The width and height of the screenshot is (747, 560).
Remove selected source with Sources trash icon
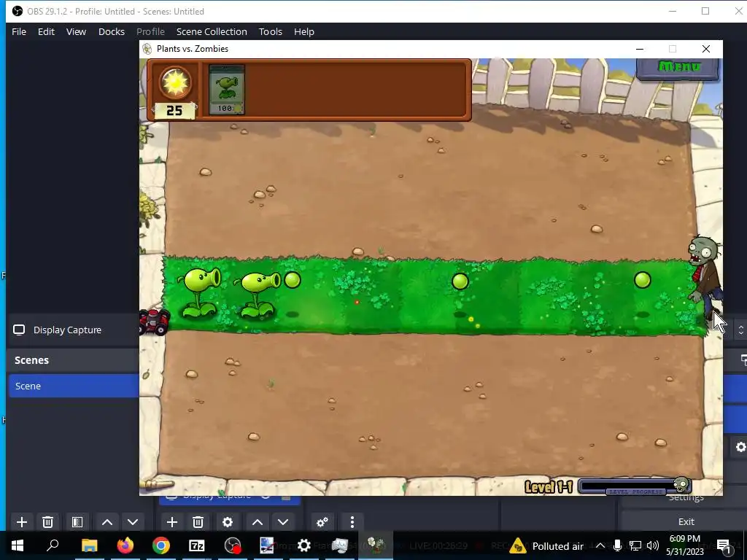[x=198, y=522]
